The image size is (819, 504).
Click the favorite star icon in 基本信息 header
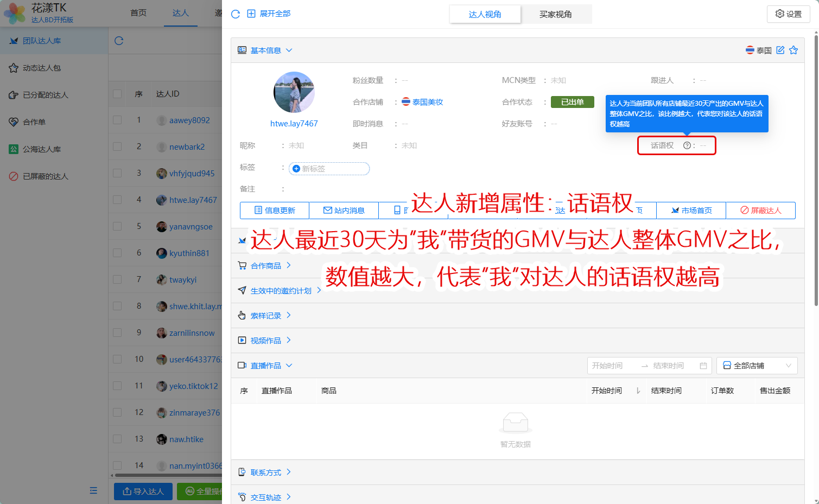(793, 50)
